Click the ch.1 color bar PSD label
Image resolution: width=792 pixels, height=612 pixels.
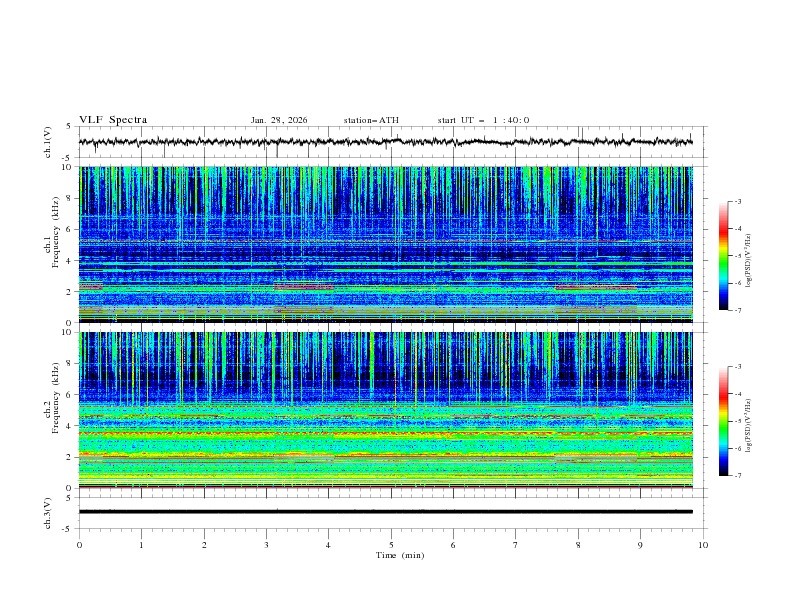[749, 261]
